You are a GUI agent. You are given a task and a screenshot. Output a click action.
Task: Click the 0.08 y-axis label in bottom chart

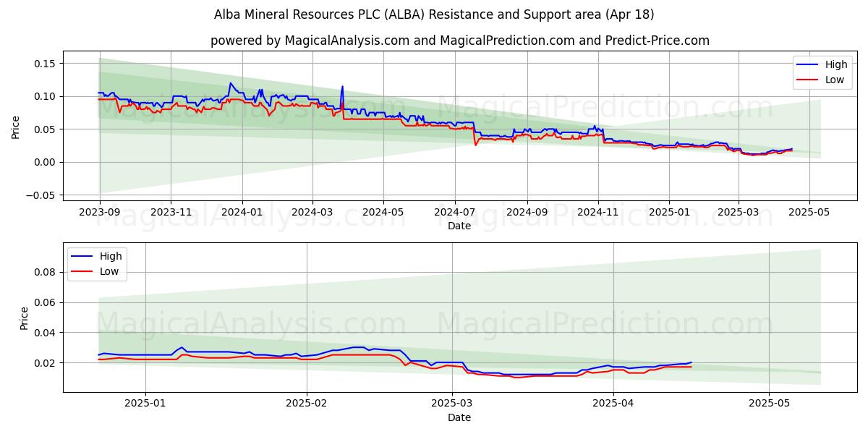46,272
